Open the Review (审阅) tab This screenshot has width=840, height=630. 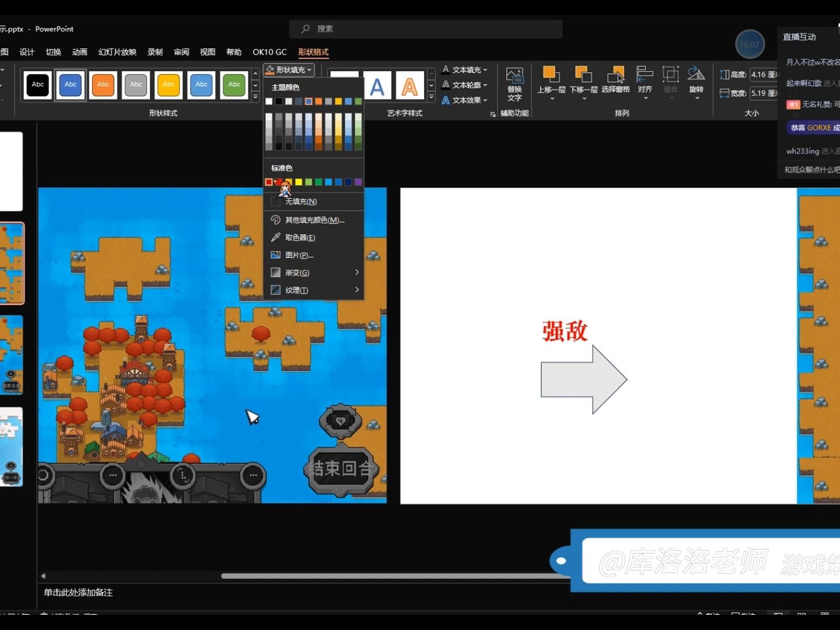tap(181, 52)
